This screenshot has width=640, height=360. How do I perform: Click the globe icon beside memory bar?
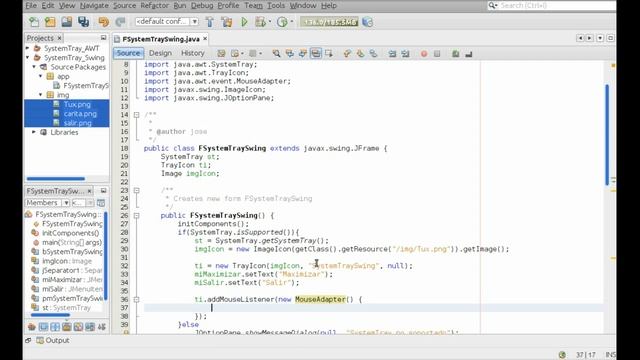click(367, 22)
